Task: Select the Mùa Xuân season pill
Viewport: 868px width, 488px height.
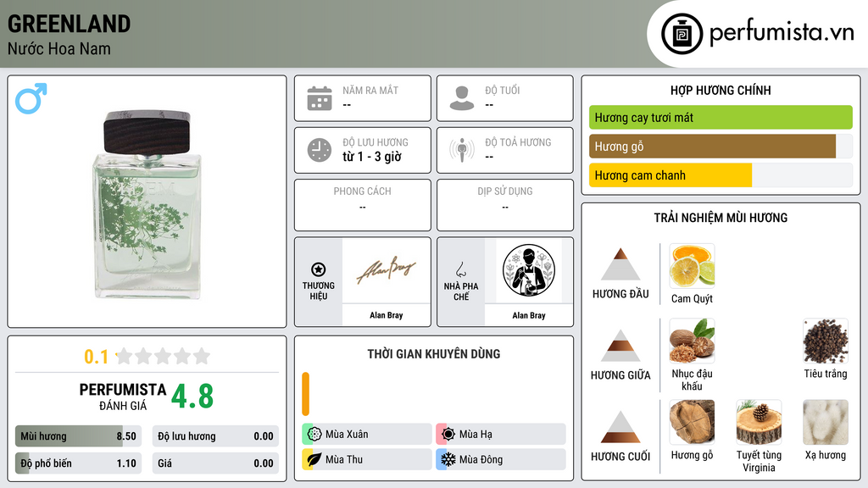Action: tap(367, 434)
